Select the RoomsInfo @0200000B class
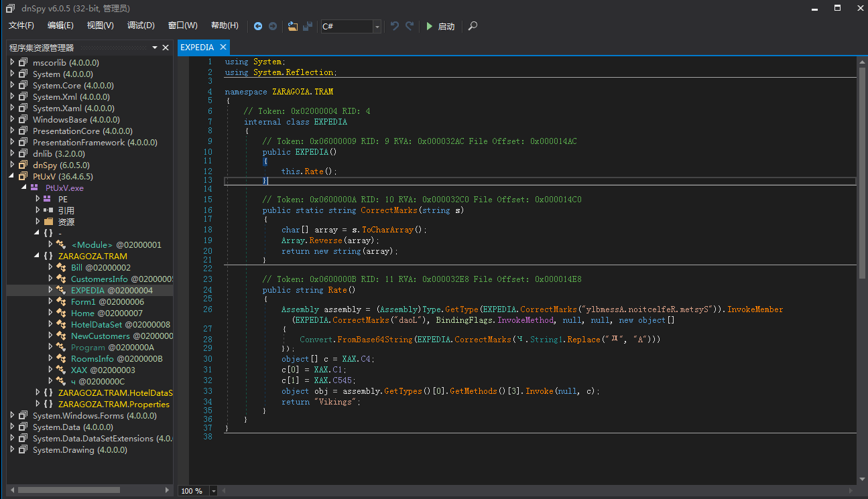Viewport: 868px width, 499px height. tap(117, 358)
